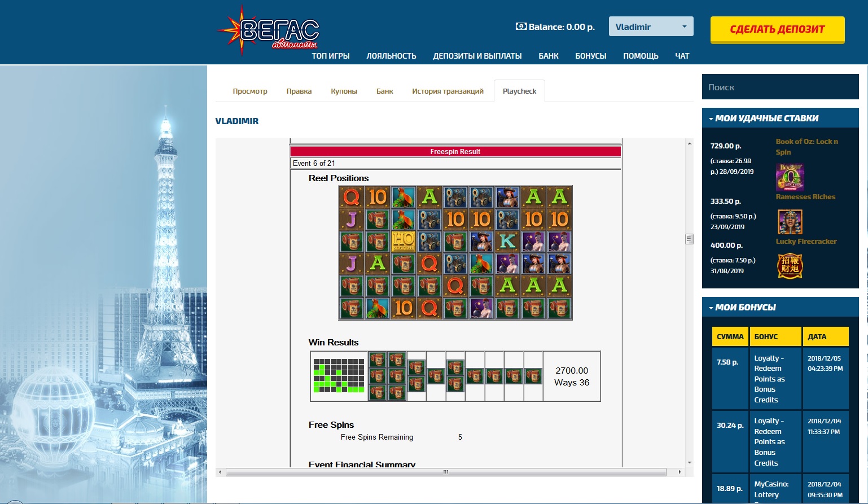Open the Book of Oz game thumbnail
868x504 pixels.
(x=790, y=177)
